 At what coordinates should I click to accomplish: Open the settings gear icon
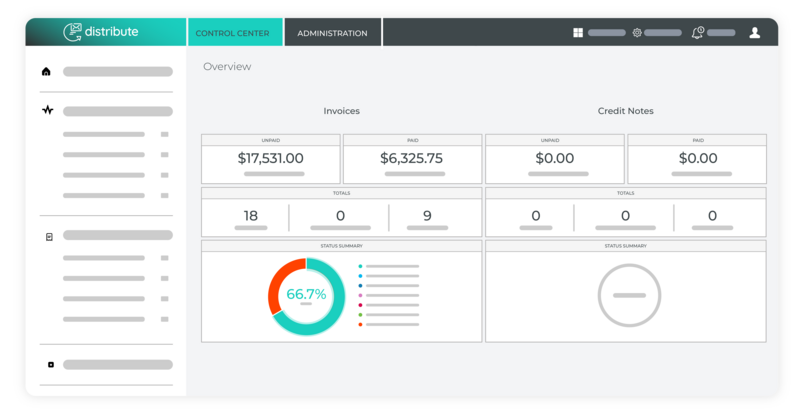tap(637, 33)
